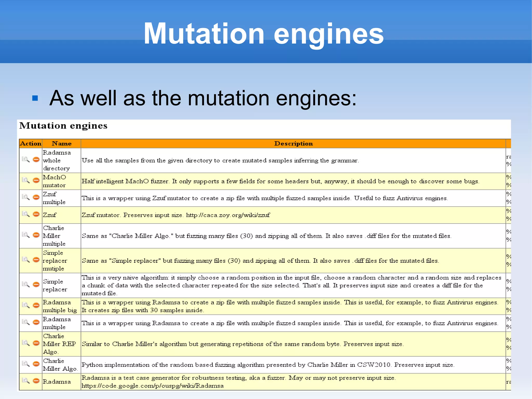The height and width of the screenshot is (399, 532).
Task: Select the 'Simple replacer mutiple' name cell
Action: pos(62,260)
